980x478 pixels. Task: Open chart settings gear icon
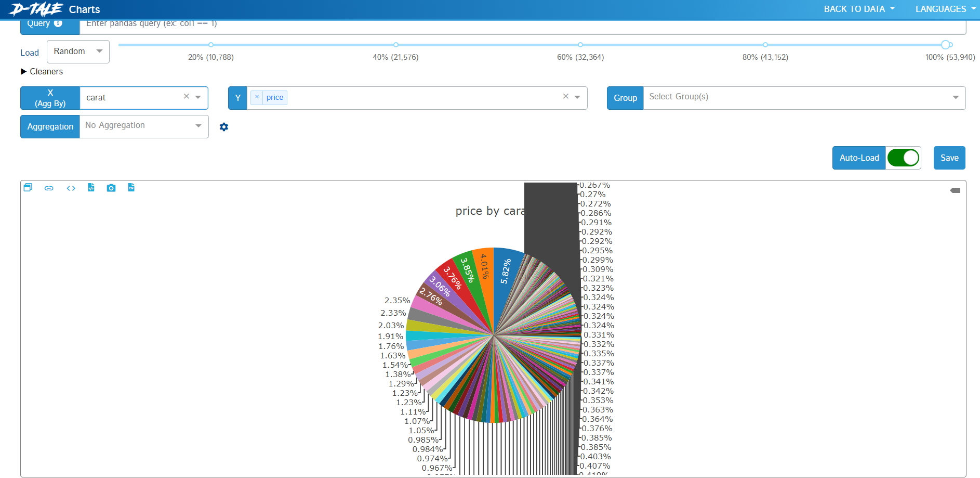click(x=224, y=127)
